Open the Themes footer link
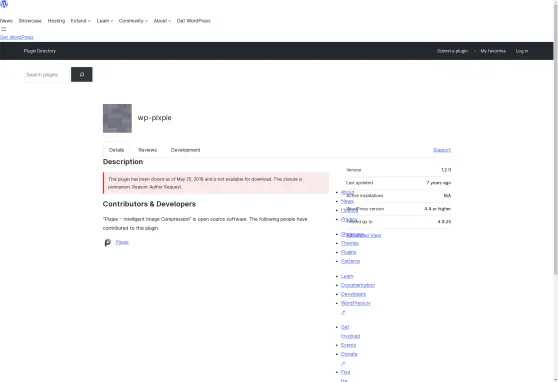The height and width of the screenshot is (382, 558). tap(350, 243)
